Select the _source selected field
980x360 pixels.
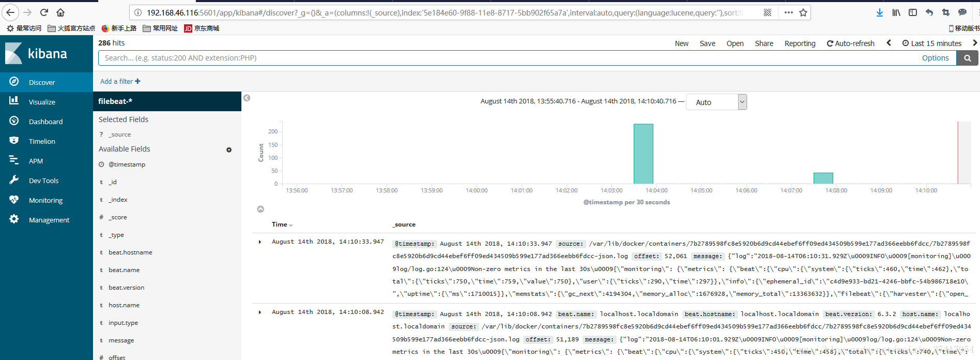pos(119,134)
